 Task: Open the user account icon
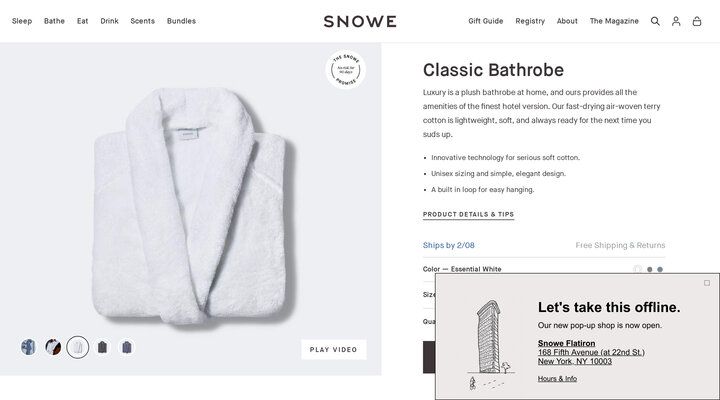(676, 21)
